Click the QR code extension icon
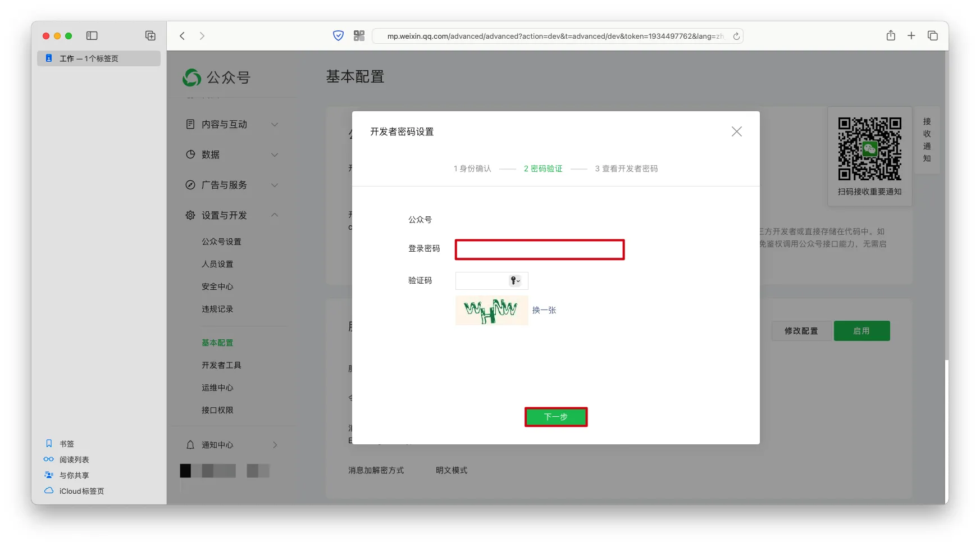The width and height of the screenshot is (980, 546). tap(359, 36)
